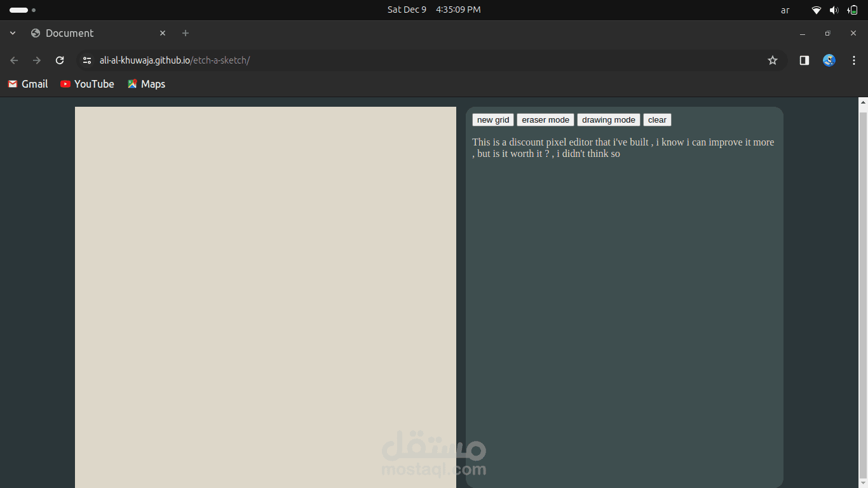Image resolution: width=868 pixels, height=488 pixels.
Task: Go forward to next page
Action: click(x=37, y=60)
